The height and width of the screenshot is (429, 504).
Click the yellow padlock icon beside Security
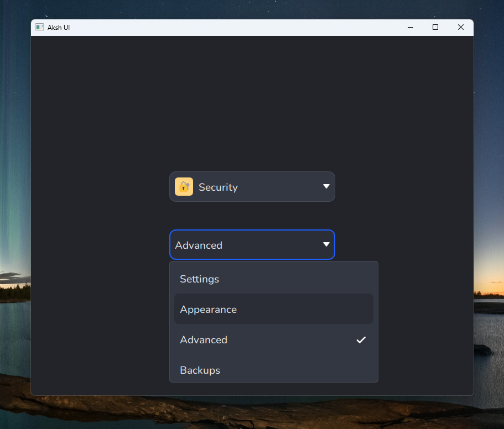tap(184, 186)
